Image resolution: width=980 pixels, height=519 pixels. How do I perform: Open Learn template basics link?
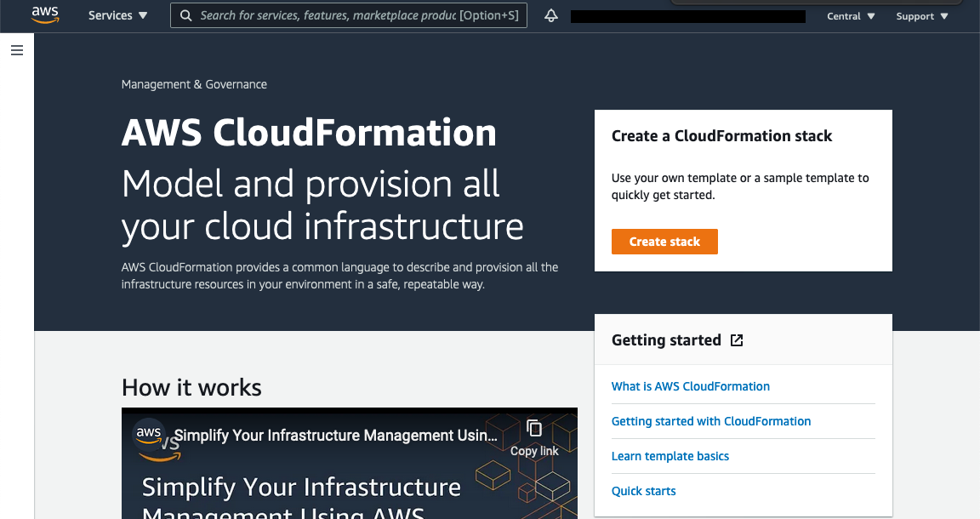[670, 457]
